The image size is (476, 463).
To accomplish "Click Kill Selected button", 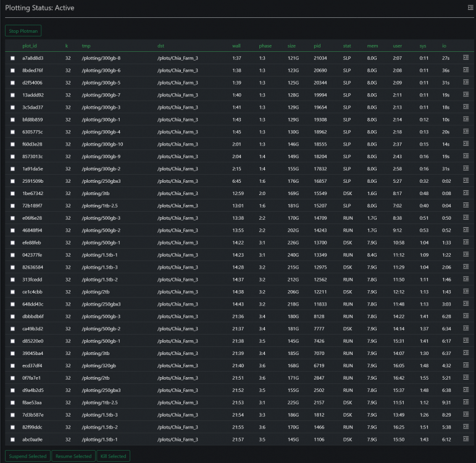I will pos(113,456).
